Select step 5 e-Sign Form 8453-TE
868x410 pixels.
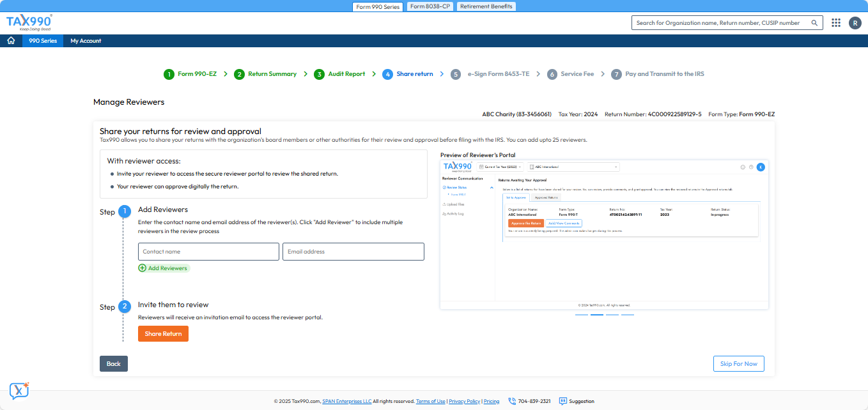490,74
